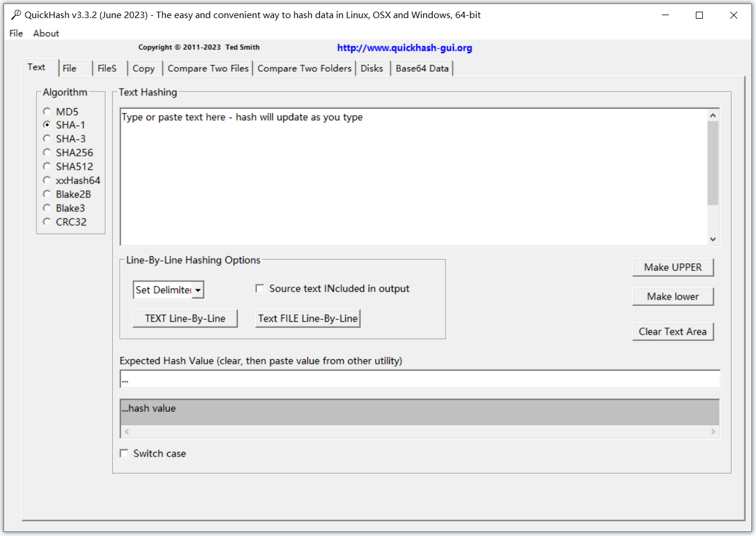Viewport: 756px width, 536px height.
Task: Go to the Compare Two Files tab
Action: point(208,68)
